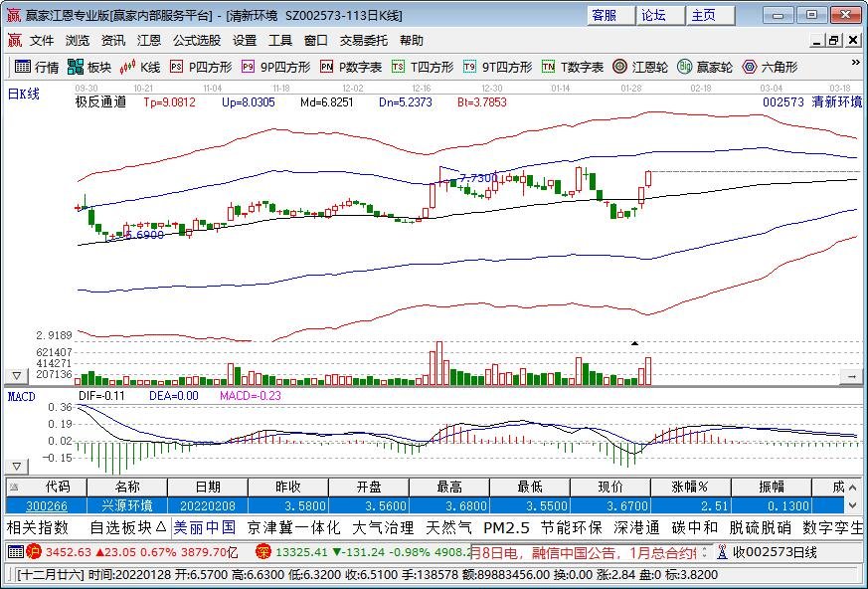
Task: Open the 工具 menu
Action: point(280,41)
